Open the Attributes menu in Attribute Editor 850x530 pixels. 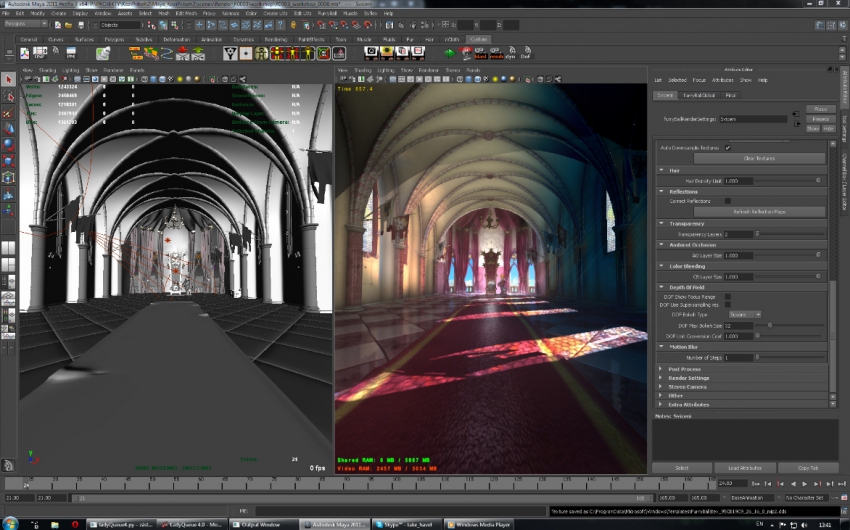(x=722, y=80)
